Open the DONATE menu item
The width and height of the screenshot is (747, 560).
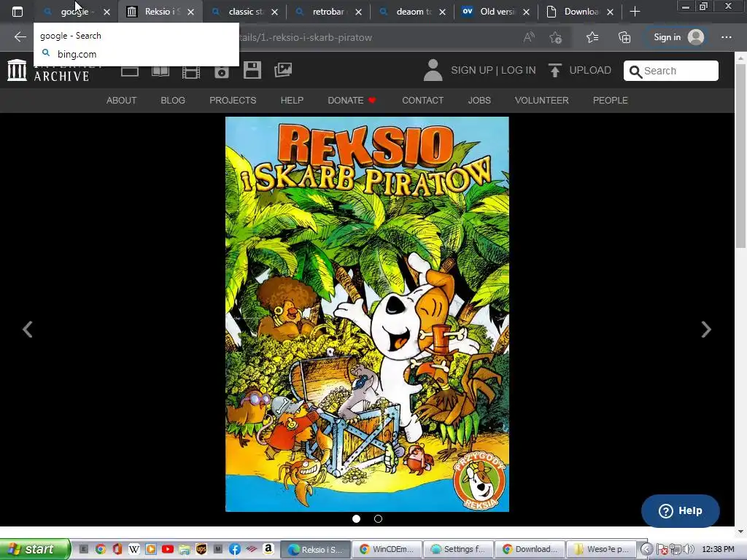pos(352,101)
